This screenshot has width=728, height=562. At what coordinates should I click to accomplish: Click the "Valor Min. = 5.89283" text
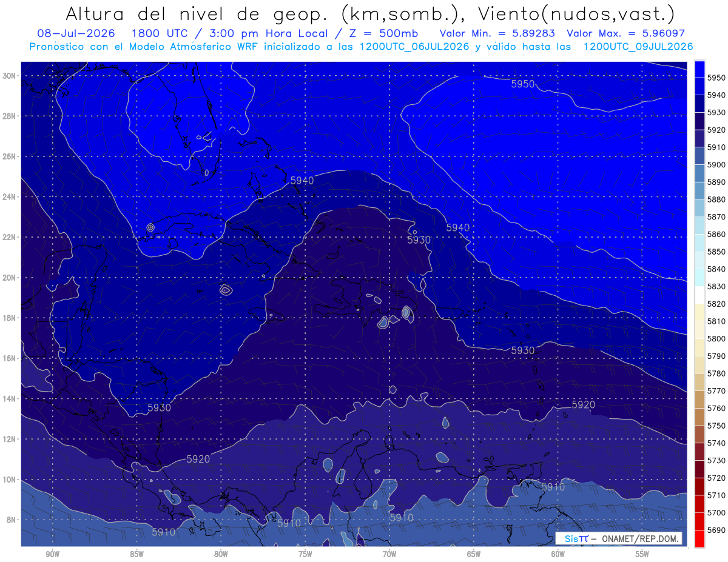pos(497,34)
